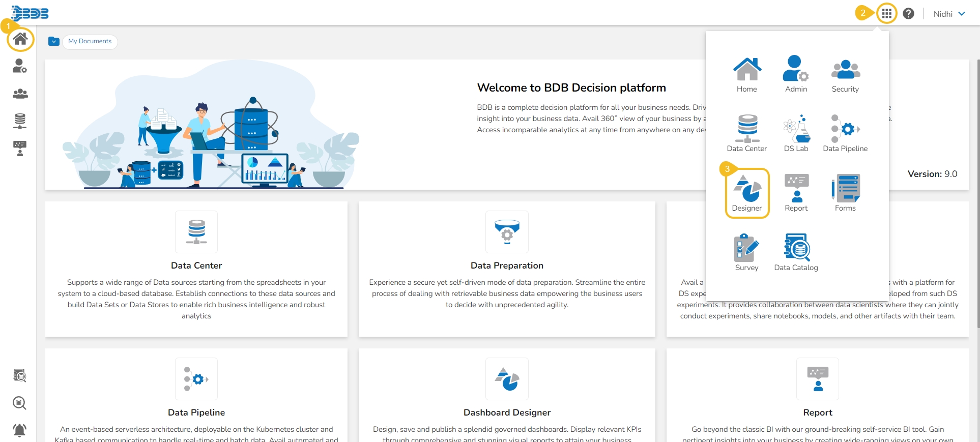980x442 pixels.
Task: Launch Data Pipeline from apps menu
Action: (x=845, y=133)
